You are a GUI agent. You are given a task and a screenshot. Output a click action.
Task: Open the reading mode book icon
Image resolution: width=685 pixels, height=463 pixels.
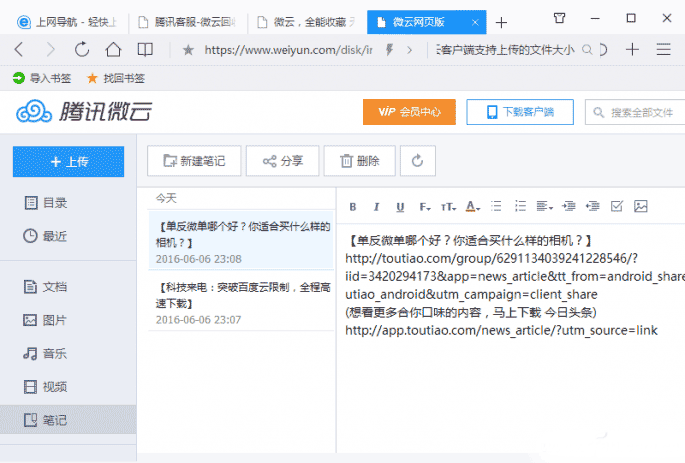click(145, 49)
